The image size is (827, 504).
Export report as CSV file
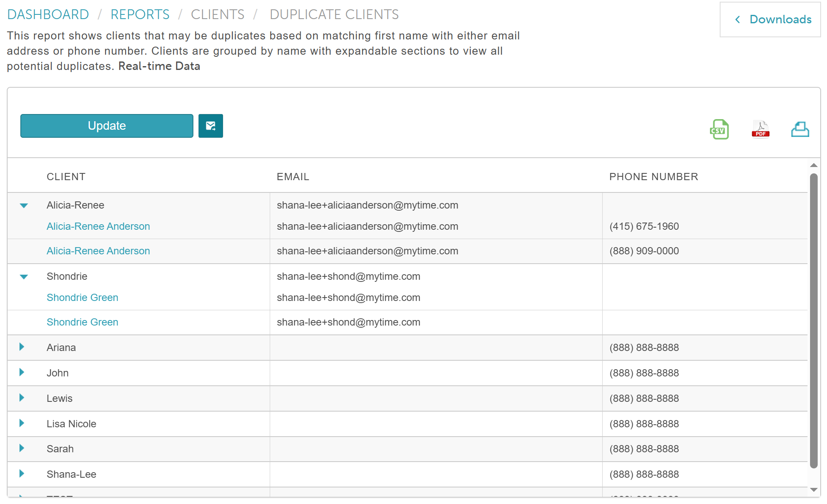(x=719, y=129)
